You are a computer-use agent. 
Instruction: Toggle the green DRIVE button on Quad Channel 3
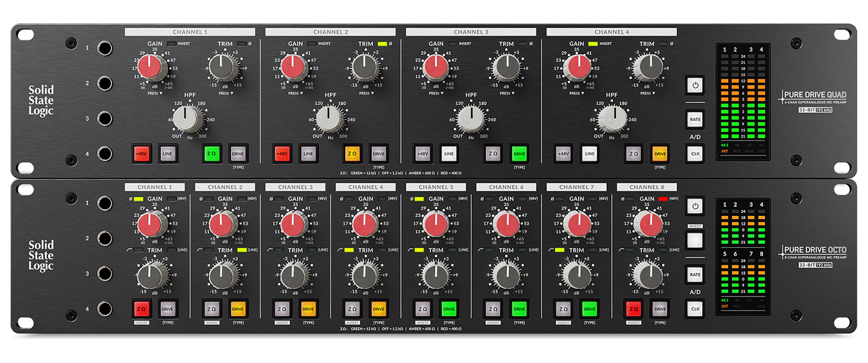[x=520, y=154]
